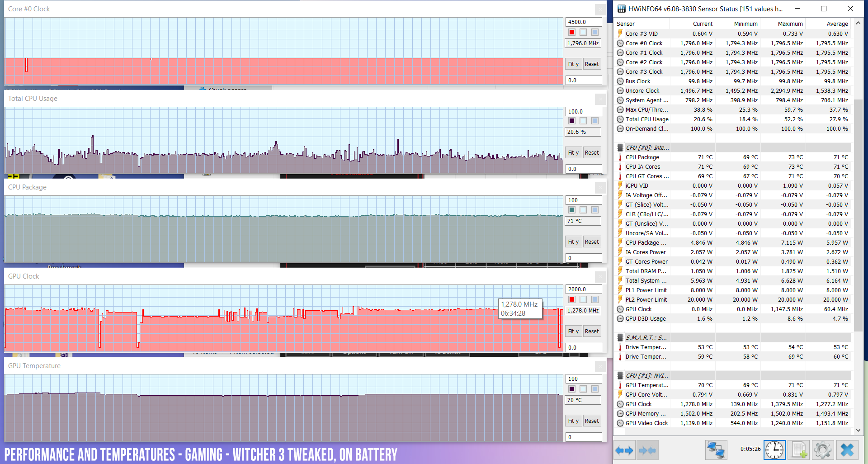
Task: Click the Core #0 Clock row icon
Action: 620,43
